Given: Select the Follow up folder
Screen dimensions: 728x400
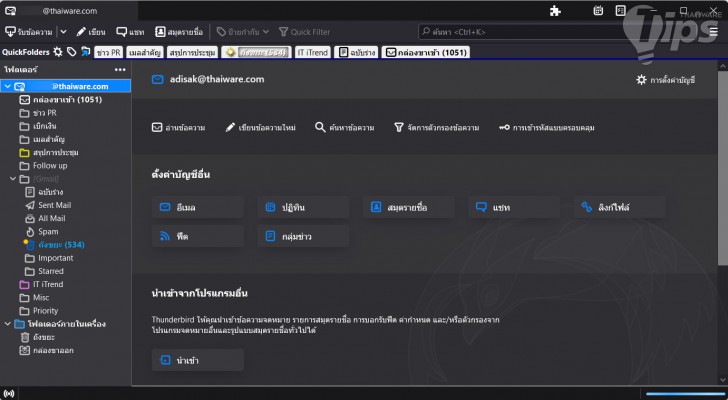Looking at the screenshot, I should [x=43, y=166].
